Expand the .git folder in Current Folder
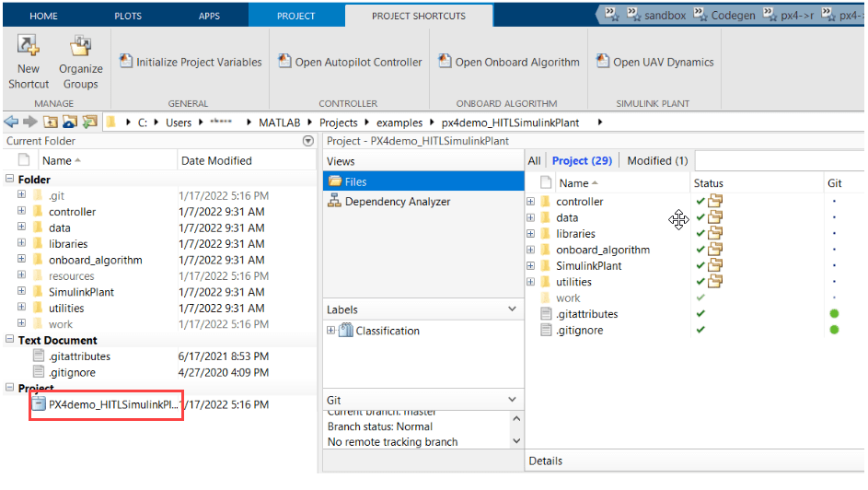Screen dimensions: 868x490 point(21,194)
